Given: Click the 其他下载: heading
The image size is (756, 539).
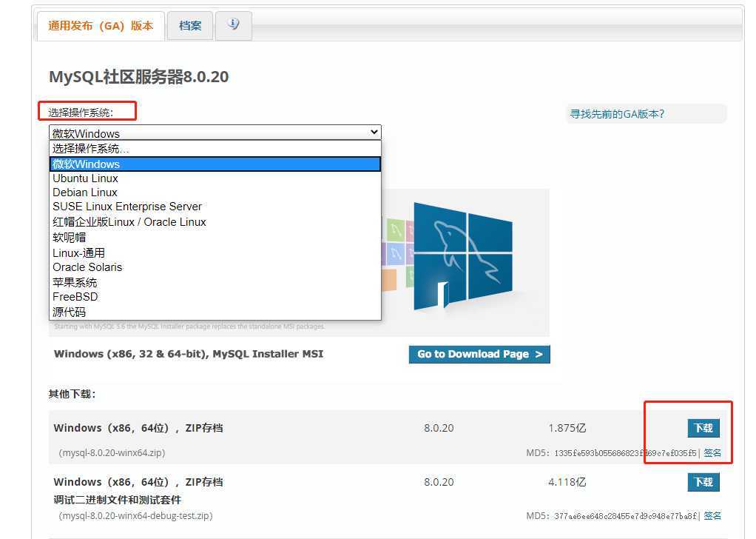Looking at the screenshot, I should [x=72, y=394].
